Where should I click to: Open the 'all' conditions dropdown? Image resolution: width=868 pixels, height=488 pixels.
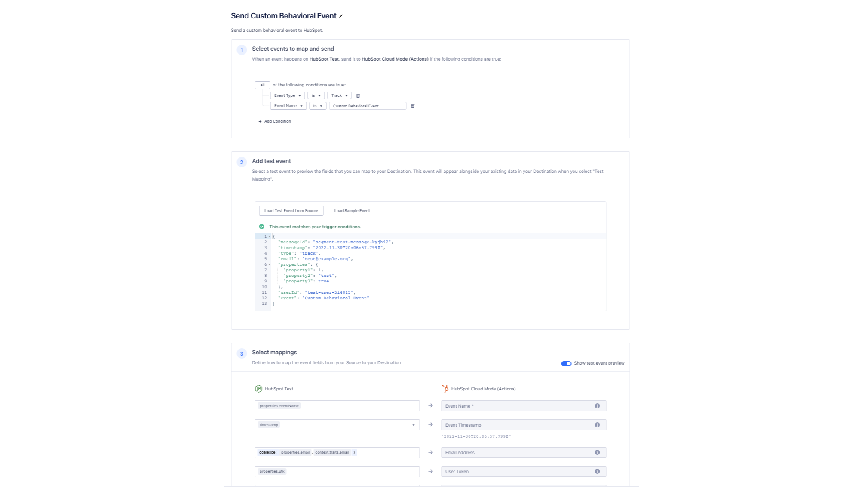tap(262, 85)
